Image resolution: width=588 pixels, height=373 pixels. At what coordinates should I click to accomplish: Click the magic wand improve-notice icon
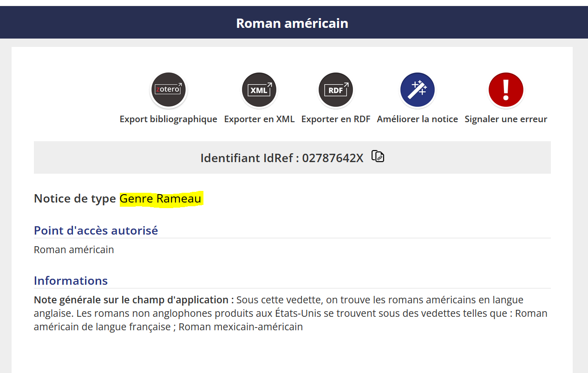pyautogui.click(x=418, y=90)
